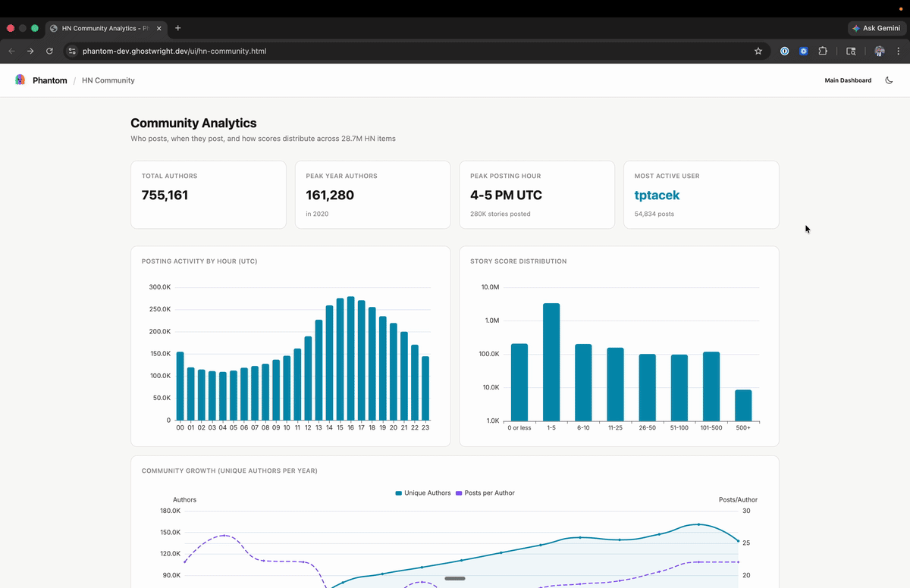Image resolution: width=910 pixels, height=588 pixels.
Task: Bookmark the page with the star icon
Action: tap(758, 51)
